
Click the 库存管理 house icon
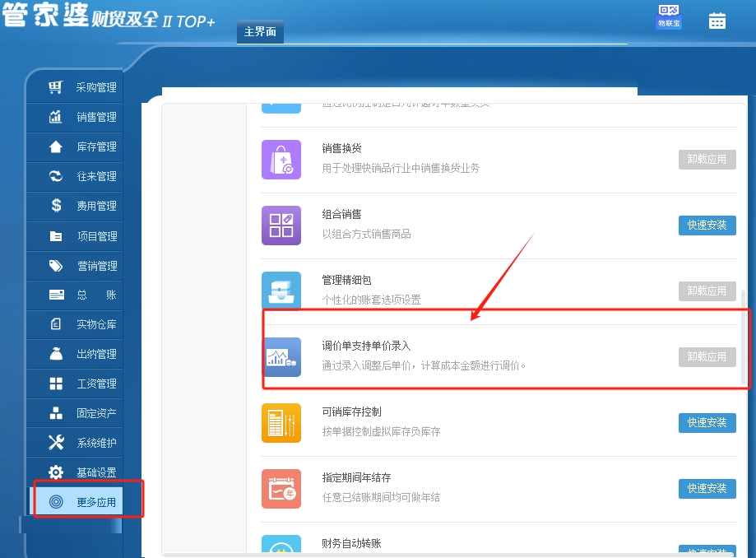[55, 146]
